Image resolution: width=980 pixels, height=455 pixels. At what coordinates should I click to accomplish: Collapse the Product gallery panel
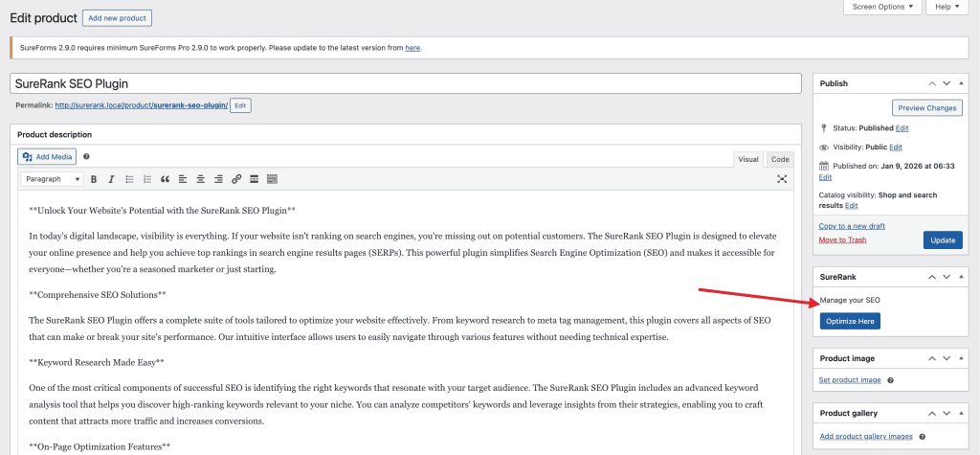(x=961, y=413)
